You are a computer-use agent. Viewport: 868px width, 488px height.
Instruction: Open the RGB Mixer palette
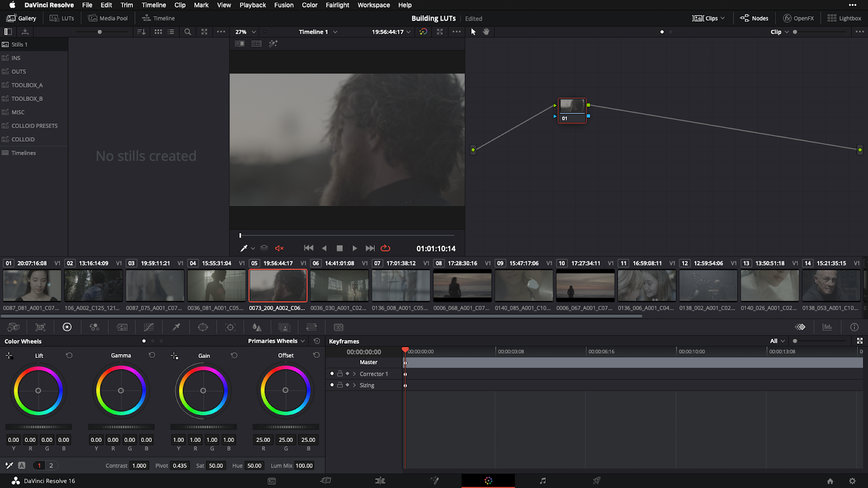94,327
